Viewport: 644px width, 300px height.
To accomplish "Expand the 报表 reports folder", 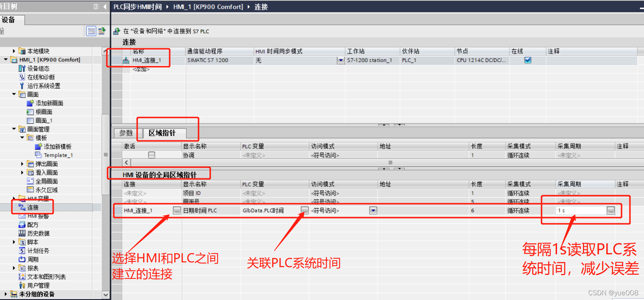I will coord(14,268).
